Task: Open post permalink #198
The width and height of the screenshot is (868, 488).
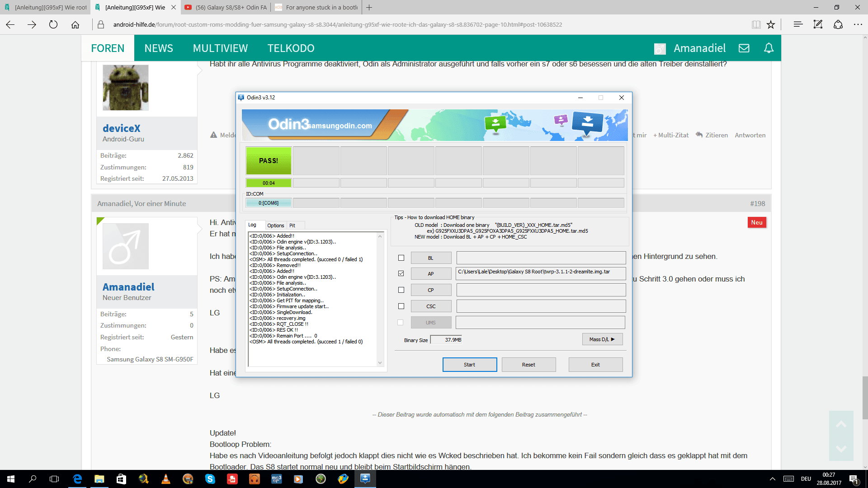Action: pyautogui.click(x=758, y=204)
